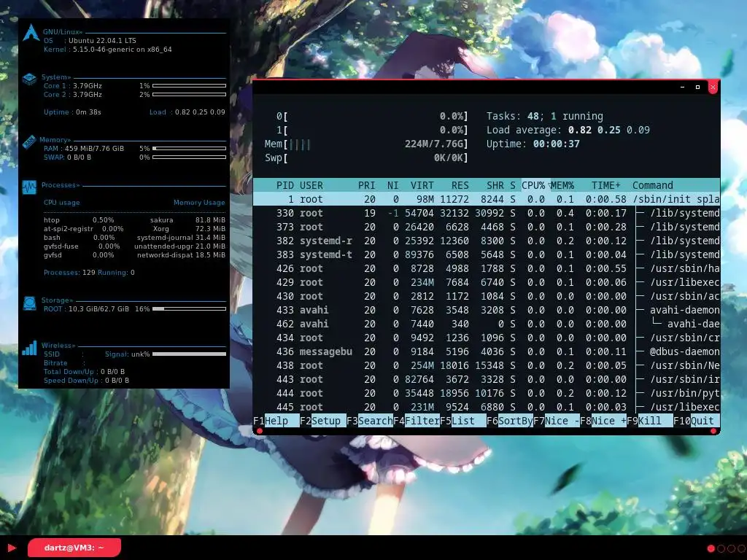Click the Processes: 129 text in Conky
Screen dimensions: 747x560
click(69, 273)
